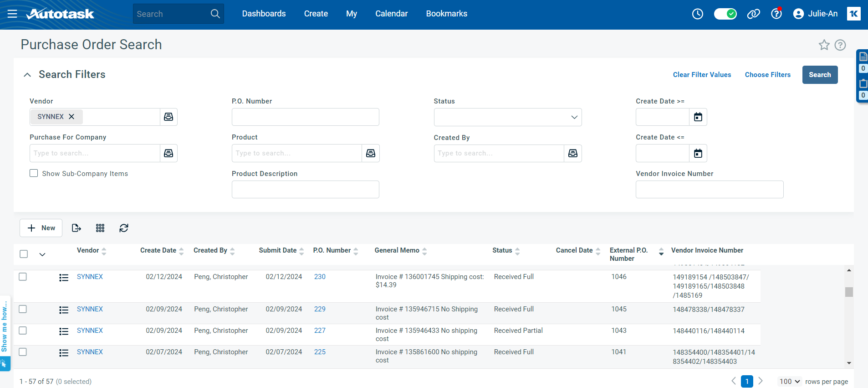Open the Dashboards menu

[x=264, y=14]
